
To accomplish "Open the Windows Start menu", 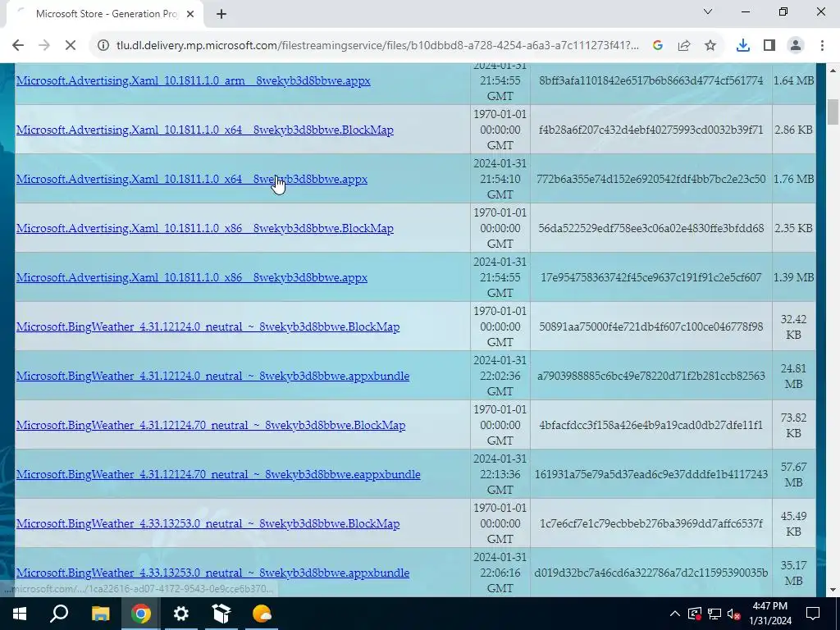I will (x=20, y=614).
